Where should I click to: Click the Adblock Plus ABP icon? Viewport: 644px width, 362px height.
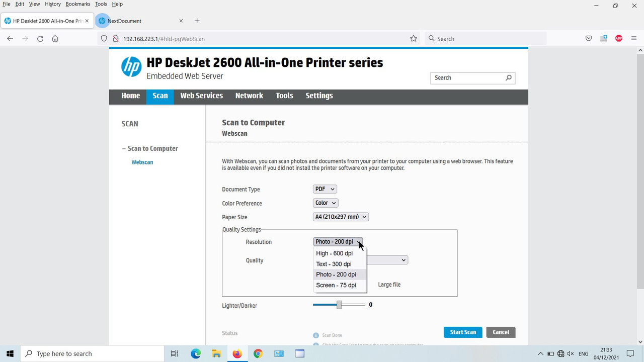point(619,39)
